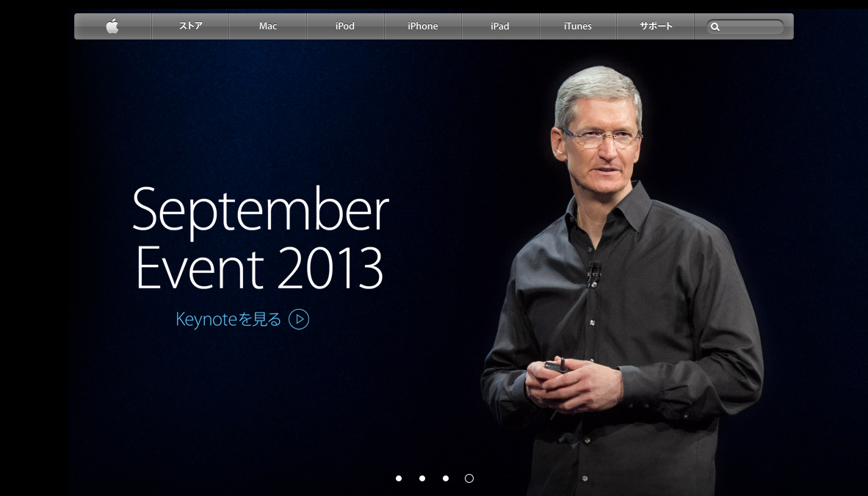Open the Mac navigation item
This screenshot has height=496, width=868.
pos(268,26)
